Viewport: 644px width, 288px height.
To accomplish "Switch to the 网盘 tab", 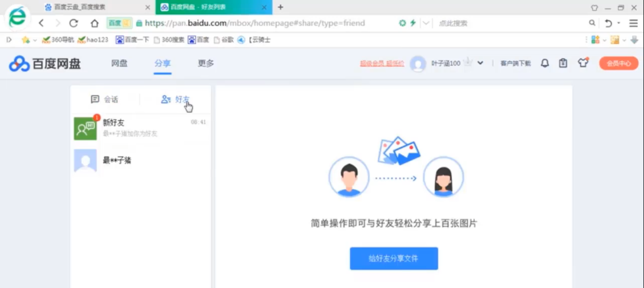I will 119,63.
